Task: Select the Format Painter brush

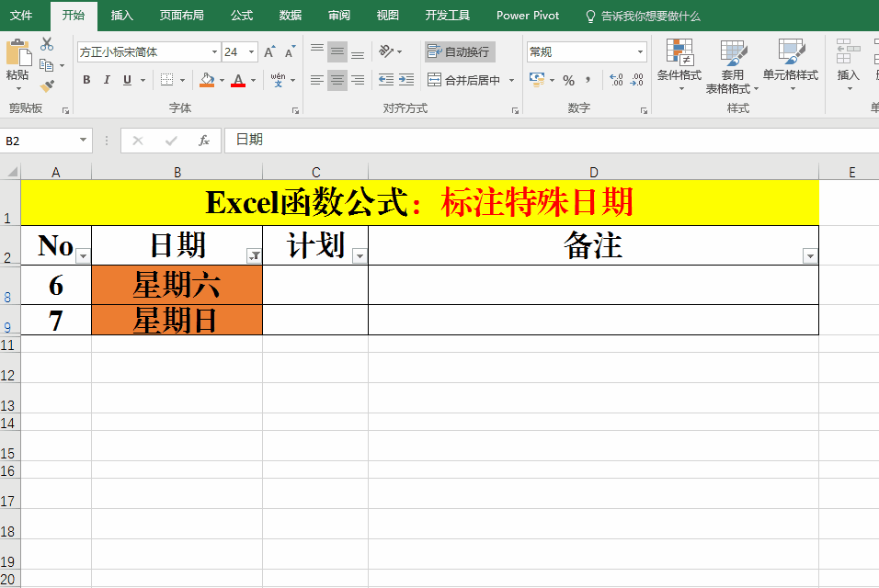Action: coord(47,86)
